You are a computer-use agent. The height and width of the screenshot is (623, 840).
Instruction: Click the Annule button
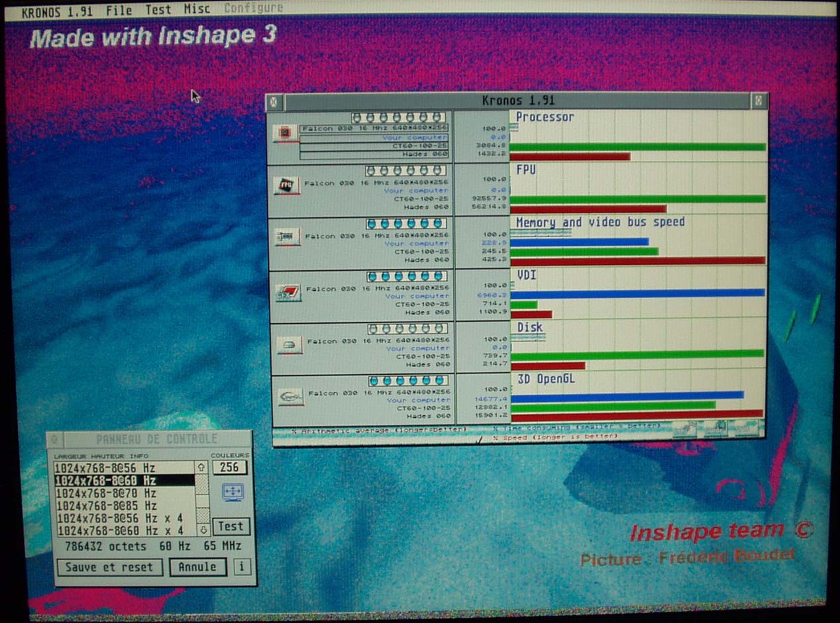click(197, 567)
